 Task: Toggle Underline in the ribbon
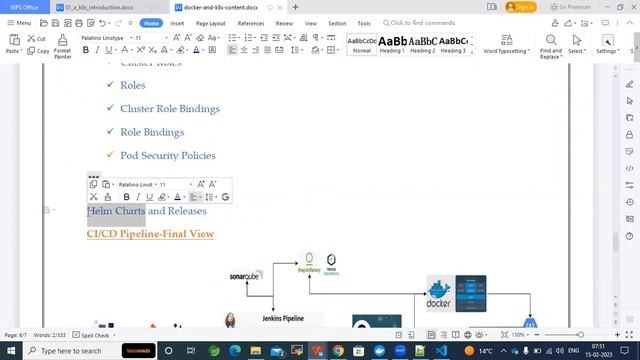108,50
